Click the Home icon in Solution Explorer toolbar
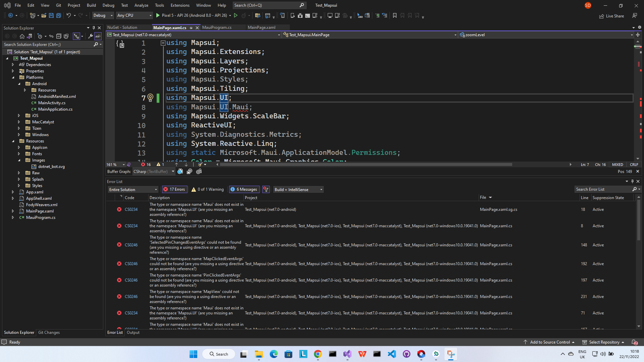The width and height of the screenshot is (644, 362). point(22,36)
